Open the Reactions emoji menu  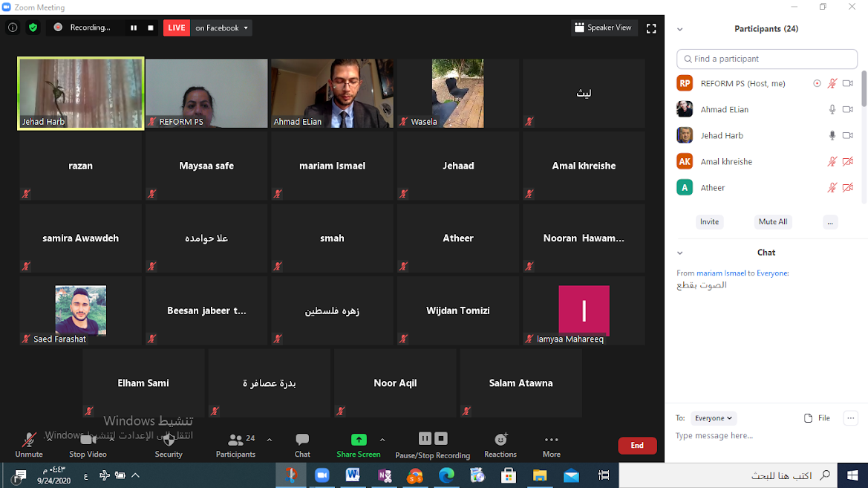pyautogui.click(x=500, y=440)
